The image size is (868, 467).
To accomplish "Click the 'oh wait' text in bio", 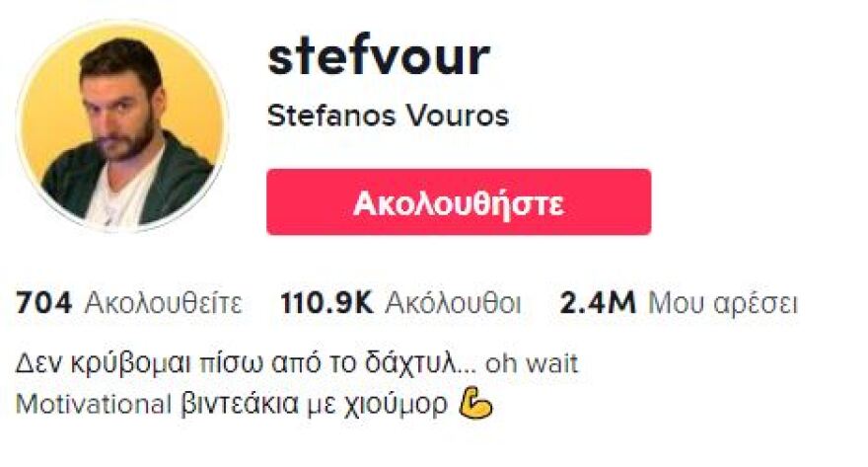I will tap(532, 364).
